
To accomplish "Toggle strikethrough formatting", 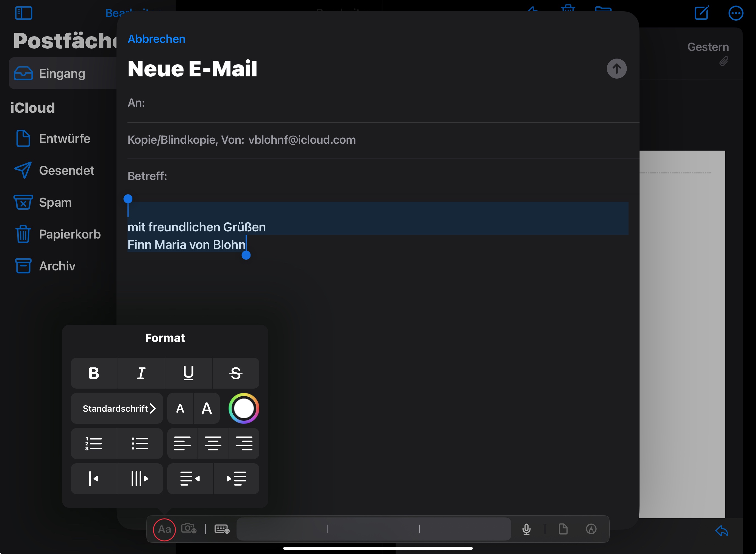I will pos(236,373).
